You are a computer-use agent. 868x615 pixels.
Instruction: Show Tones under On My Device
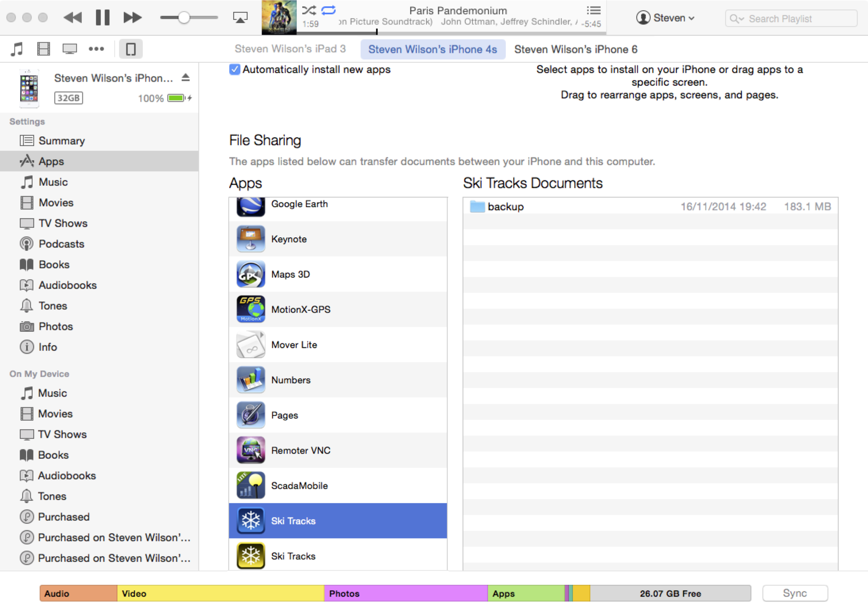tap(99, 496)
